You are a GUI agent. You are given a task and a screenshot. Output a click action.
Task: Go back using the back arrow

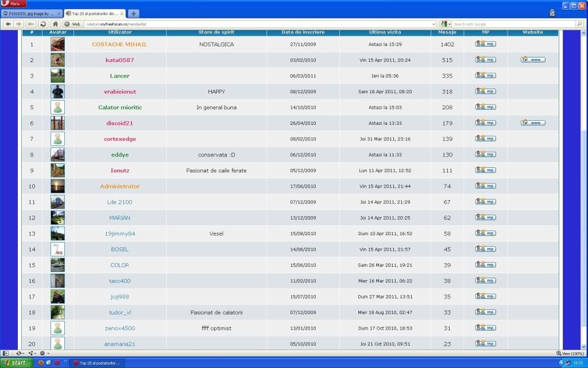pyautogui.click(x=8, y=24)
